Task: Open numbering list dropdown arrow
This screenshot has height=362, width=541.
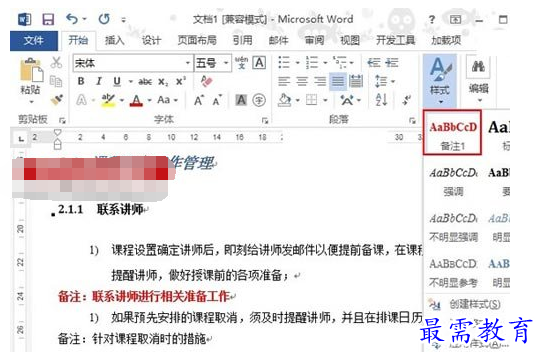Action: point(325,63)
